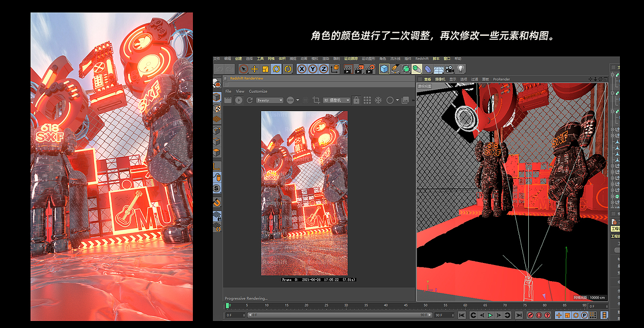644x328 pixels.
Task: Click the timeline playhead at frame 0
Action: point(227,305)
